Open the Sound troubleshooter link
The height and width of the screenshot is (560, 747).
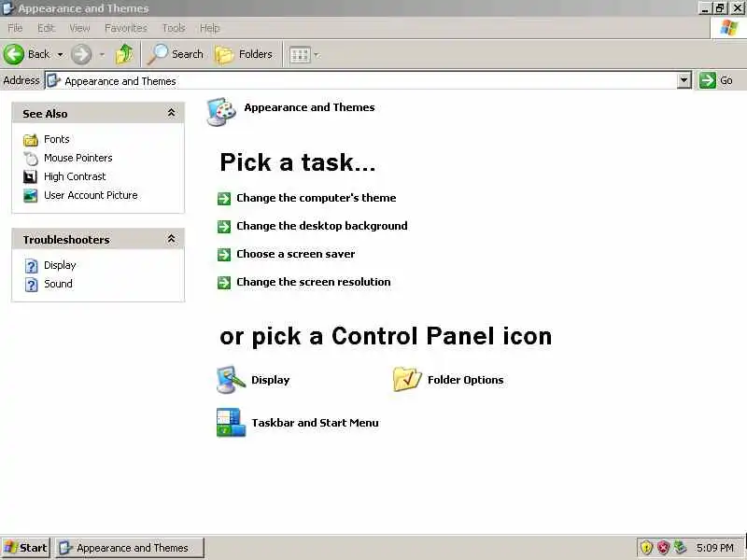[x=58, y=284]
